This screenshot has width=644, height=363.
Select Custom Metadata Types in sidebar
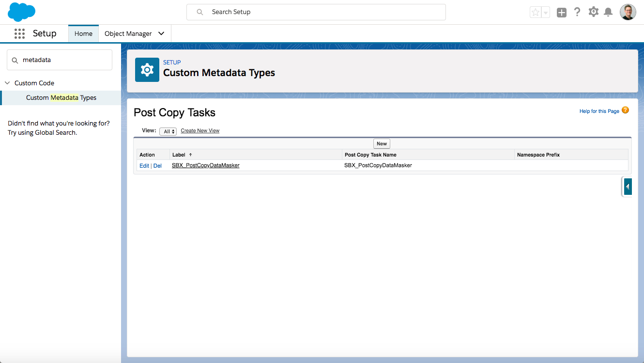point(61,97)
